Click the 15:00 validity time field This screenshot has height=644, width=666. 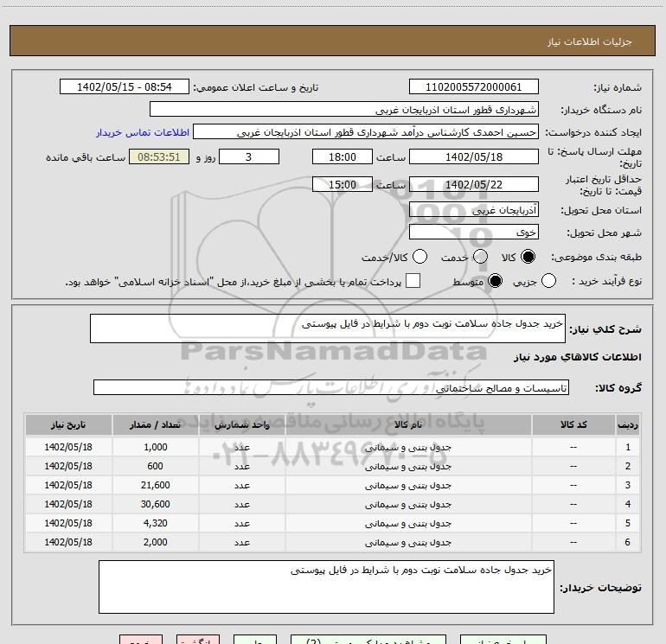343,184
